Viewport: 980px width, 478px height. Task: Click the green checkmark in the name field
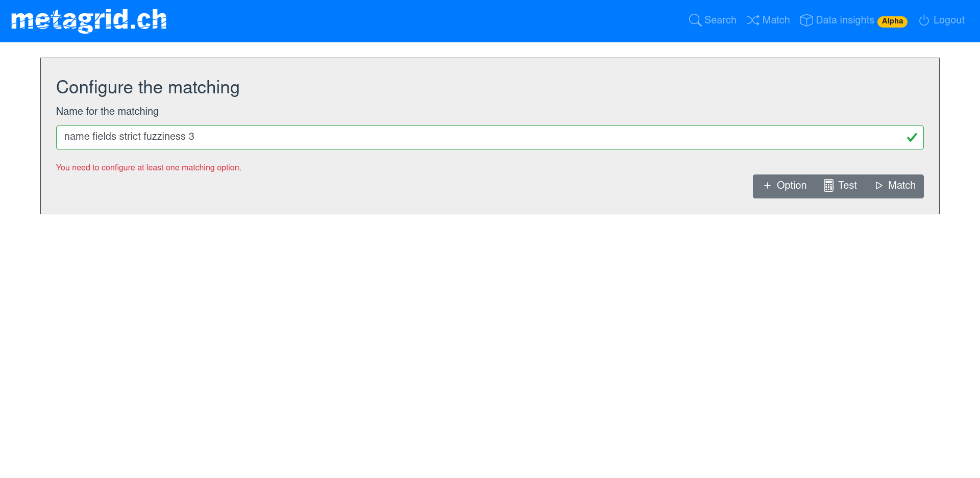[912, 138]
